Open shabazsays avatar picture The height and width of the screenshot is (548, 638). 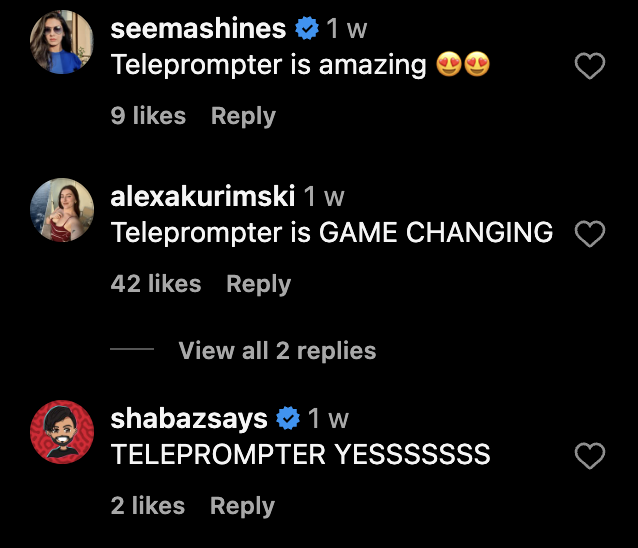pyautogui.click(x=62, y=432)
